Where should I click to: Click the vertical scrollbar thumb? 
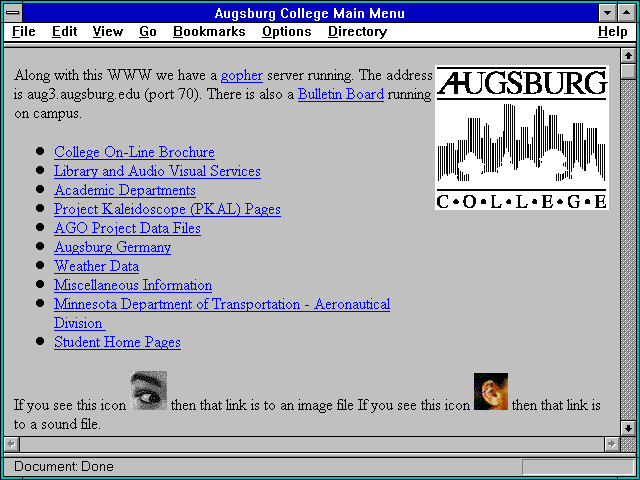coord(628,71)
